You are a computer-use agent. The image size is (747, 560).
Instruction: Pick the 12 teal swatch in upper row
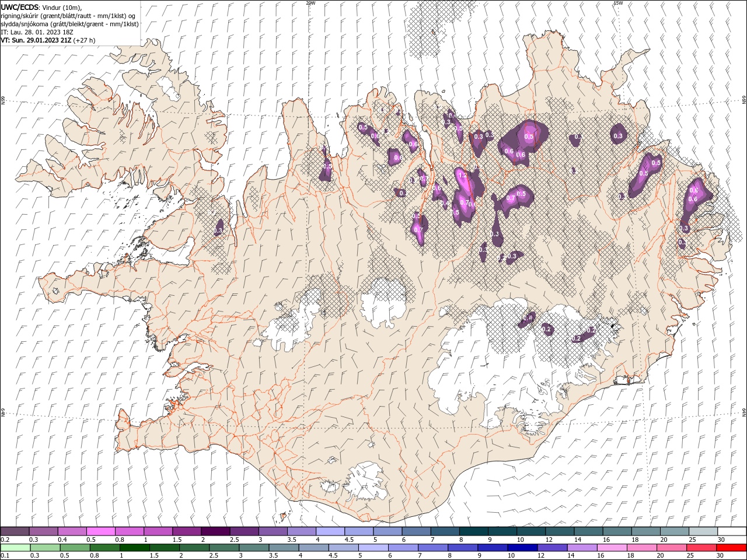(560, 531)
